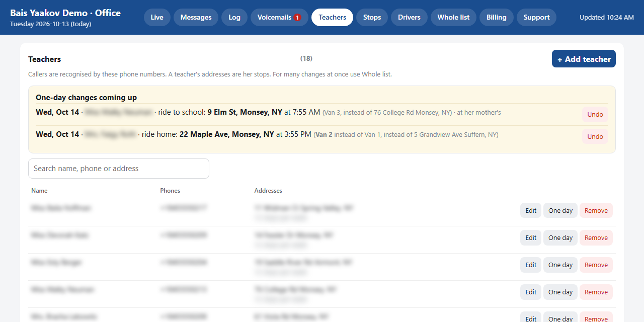
Task: Remove the first teacher in the list
Action: pos(596,211)
